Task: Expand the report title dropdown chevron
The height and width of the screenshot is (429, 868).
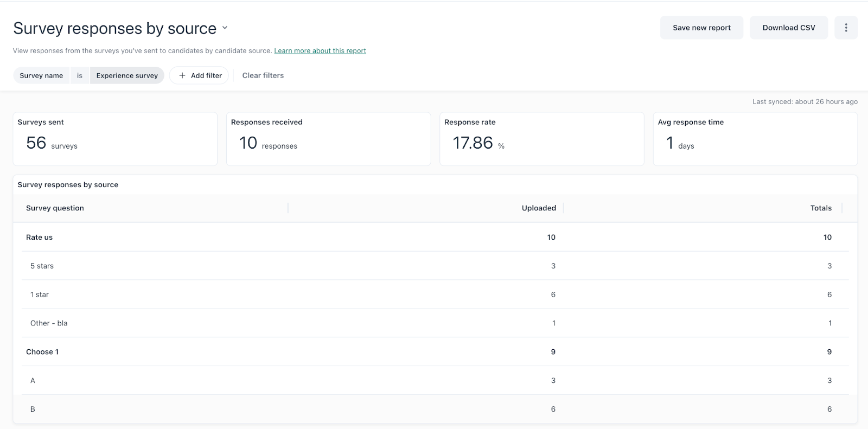Action: pyautogui.click(x=225, y=28)
